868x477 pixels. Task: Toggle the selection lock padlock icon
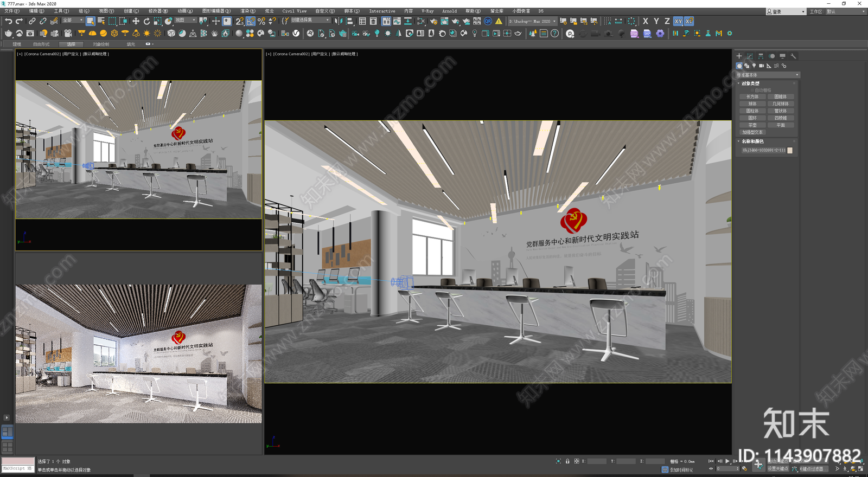[567, 461]
